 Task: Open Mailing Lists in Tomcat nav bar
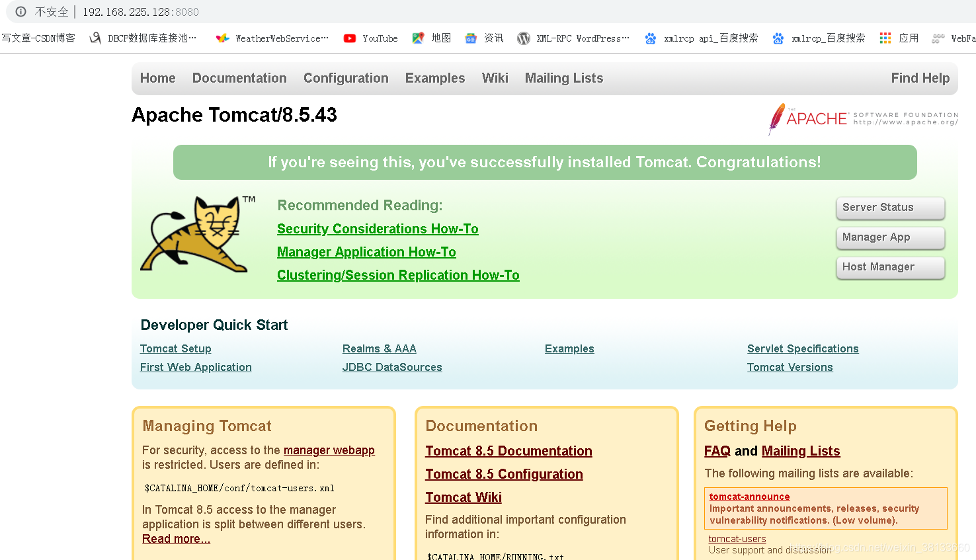tap(564, 78)
